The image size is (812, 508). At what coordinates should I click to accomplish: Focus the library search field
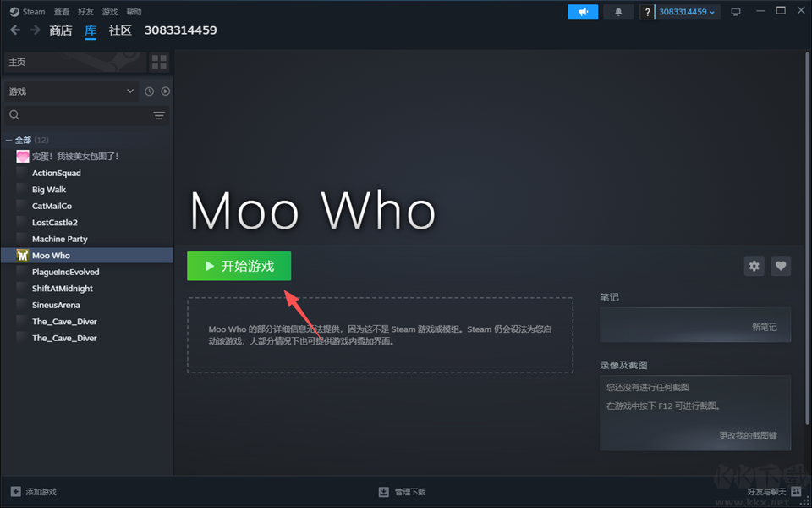(x=87, y=115)
